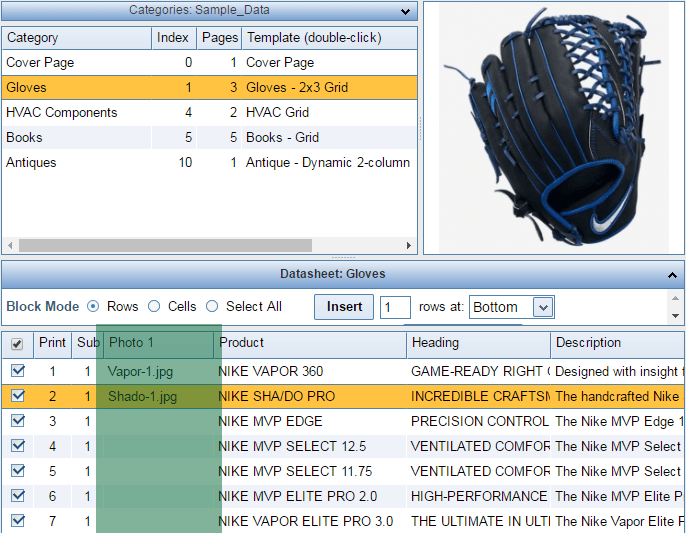686x533 pixels.
Task: Open the Bottom position dropdown
Action: click(x=543, y=307)
